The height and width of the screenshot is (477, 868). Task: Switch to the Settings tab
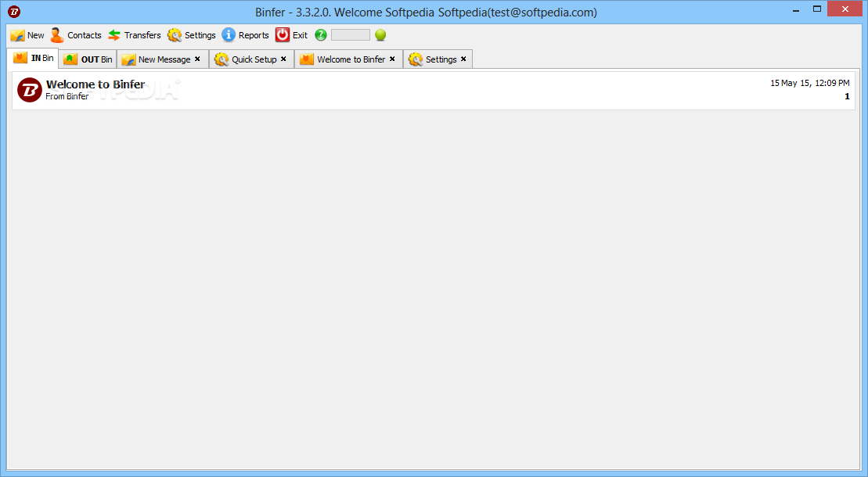438,59
